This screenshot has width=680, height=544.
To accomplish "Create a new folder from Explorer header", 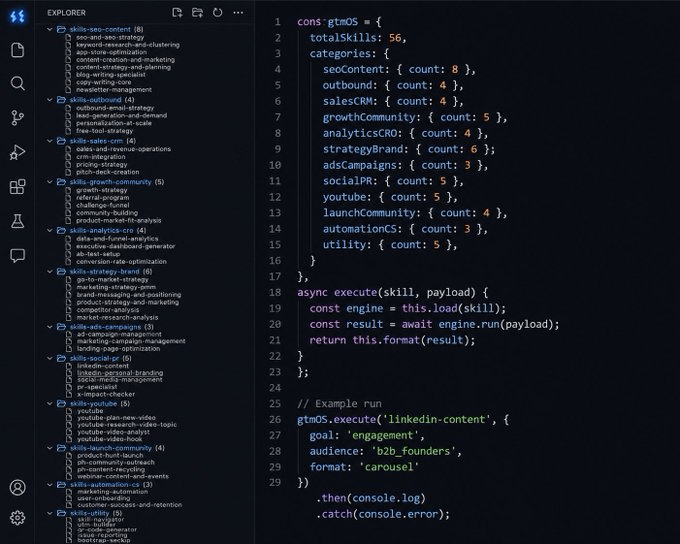I will [x=197, y=13].
